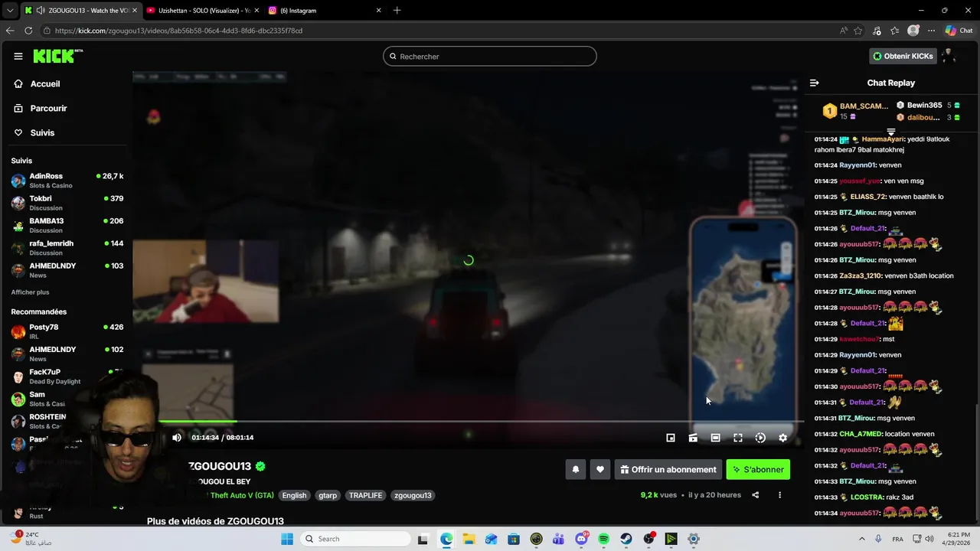980x551 pixels.
Task: Toggle mini player mode icon
Action: pyautogui.click(x=693, y=438)
